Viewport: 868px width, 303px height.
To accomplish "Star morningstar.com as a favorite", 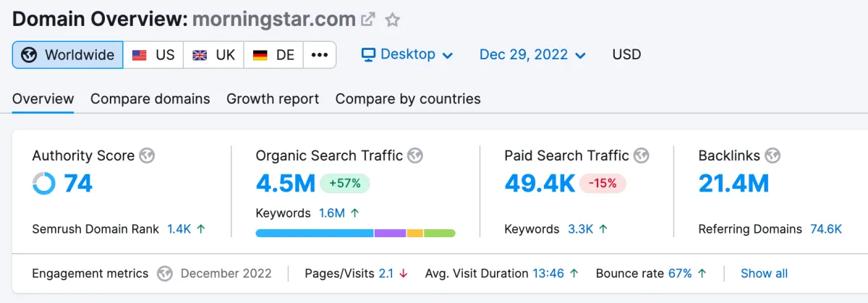I will click(392, 20).
